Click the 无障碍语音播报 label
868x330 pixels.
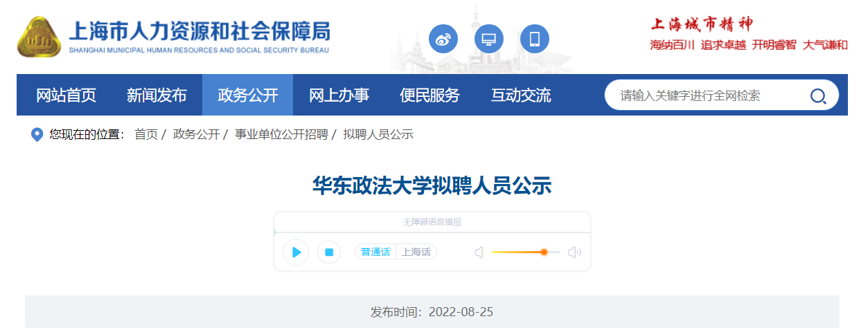(x=432, y=222)
